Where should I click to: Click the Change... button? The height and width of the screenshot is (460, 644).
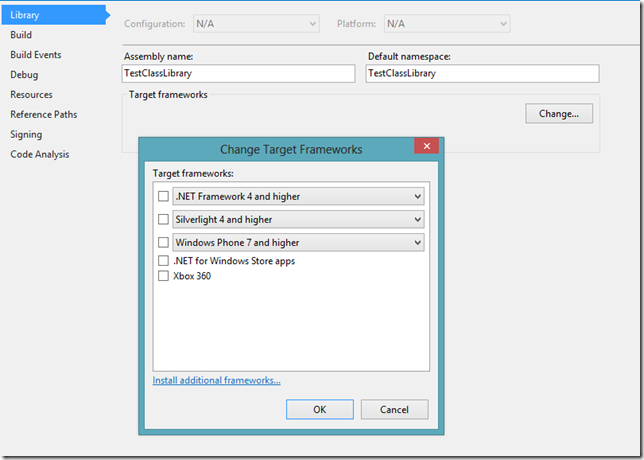[559, 113]
